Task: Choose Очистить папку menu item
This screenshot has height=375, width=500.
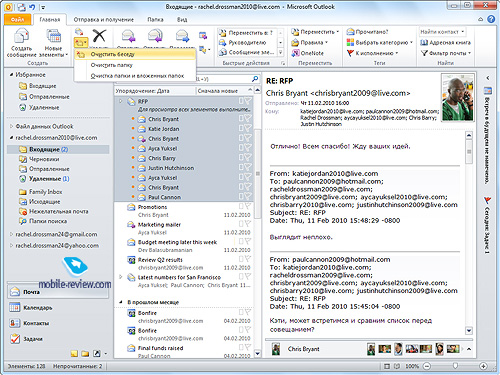Action: click(135, 65)
